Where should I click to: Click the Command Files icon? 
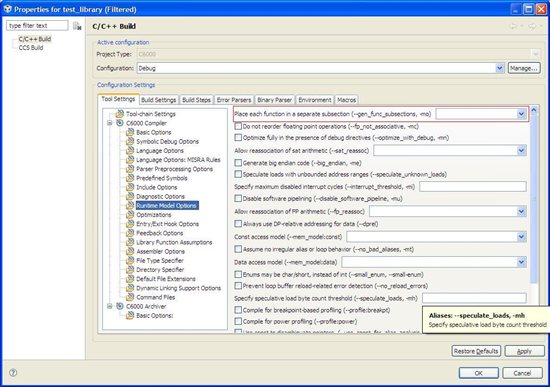[130, 297]
